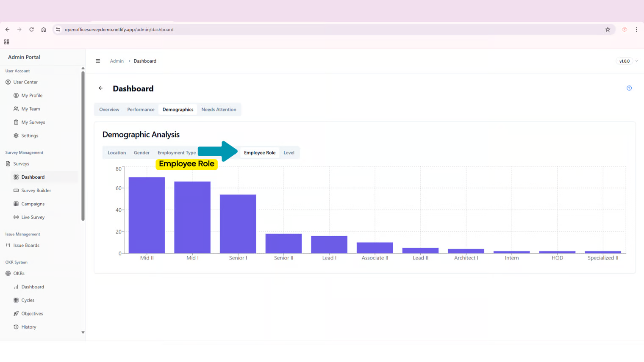Select the Gender demographic filter

pyautogui.click(x=142, y=153)
